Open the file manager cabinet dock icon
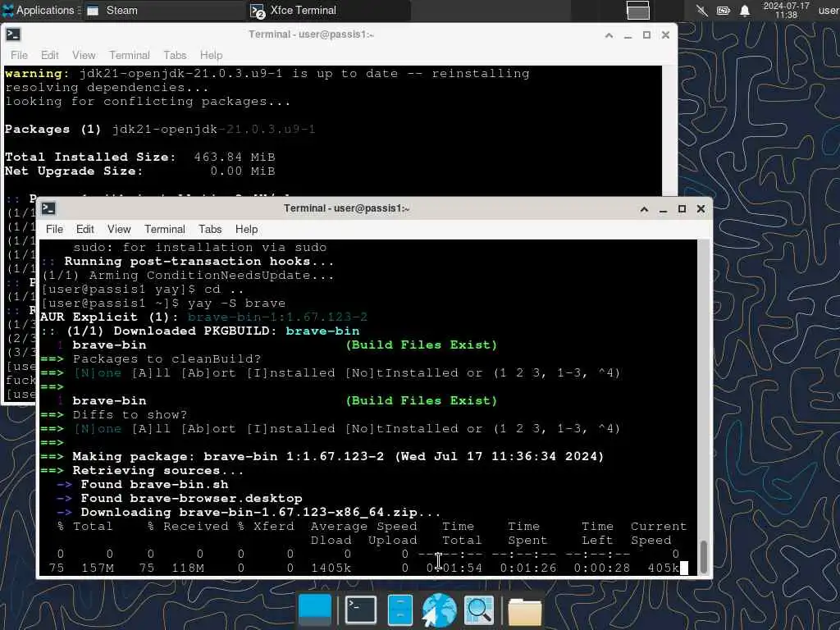This screenshot has height=630, width=840. (x=399, y=609)
